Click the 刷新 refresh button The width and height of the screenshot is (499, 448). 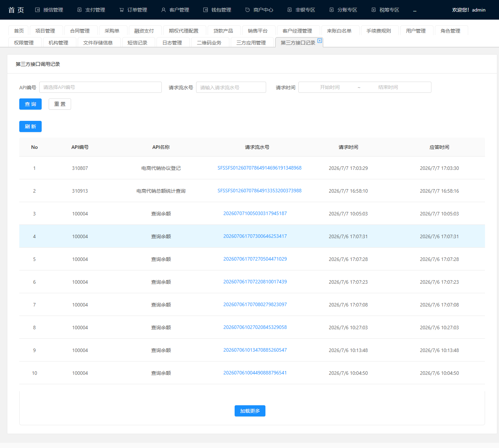pyautogui.click(x=30, y=126)
